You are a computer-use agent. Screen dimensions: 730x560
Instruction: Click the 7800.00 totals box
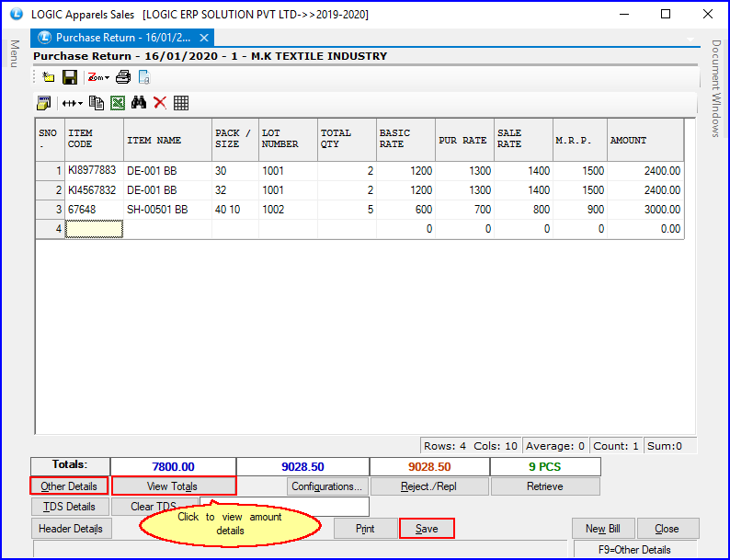tap(173, 466)
